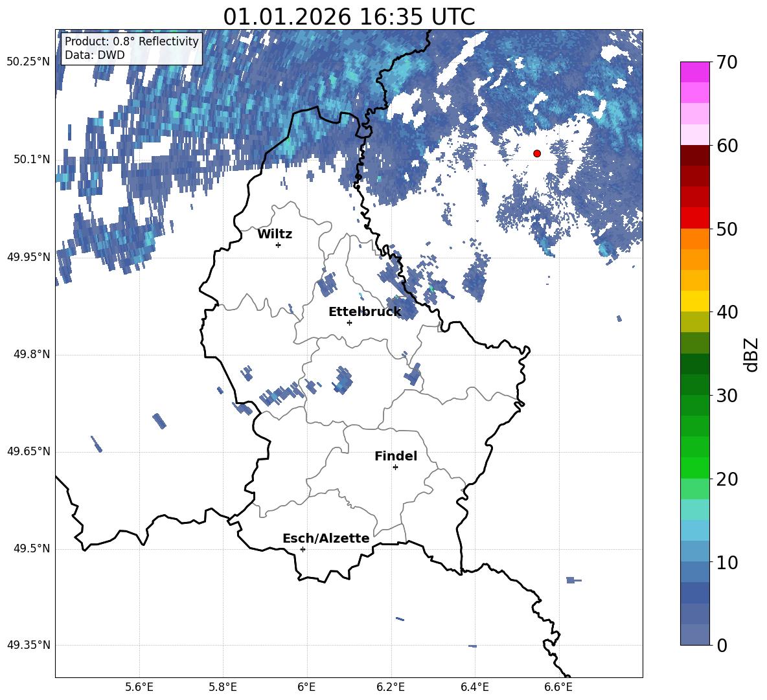The image size is (767, 700).
Task: Click the 50 value on the colorbar
Action: click(727, 229)
